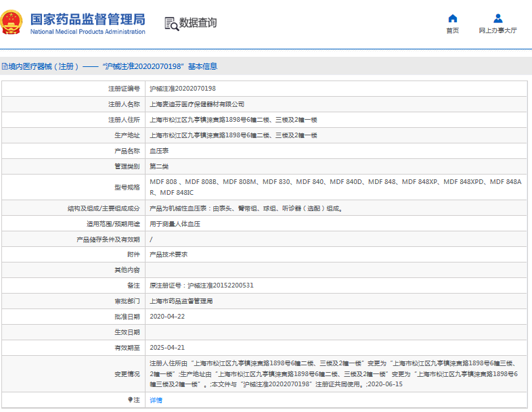Click the 其他内容 row label
The height and width of the screenshot is (412, 532).
point(127,270)
